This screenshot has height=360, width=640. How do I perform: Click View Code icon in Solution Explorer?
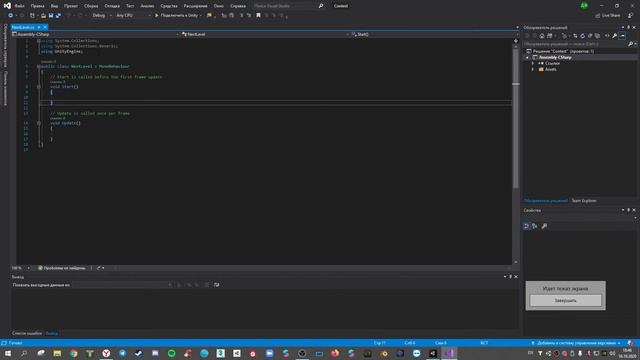click(x=607, y=36)
